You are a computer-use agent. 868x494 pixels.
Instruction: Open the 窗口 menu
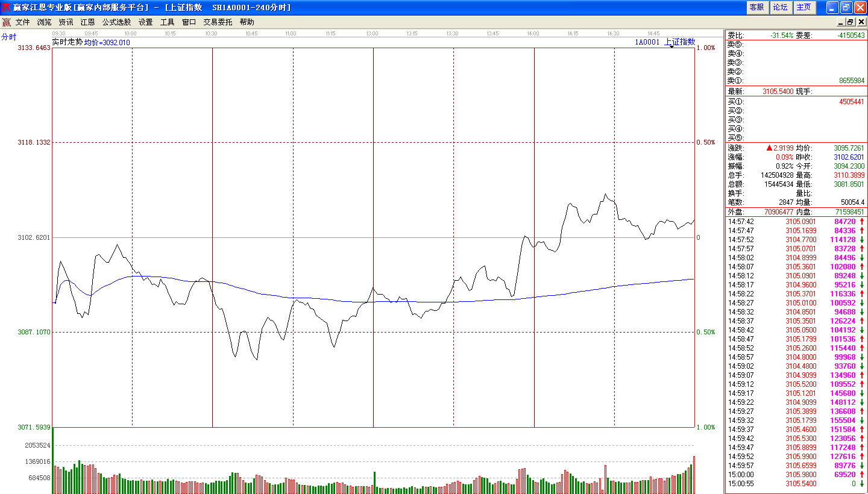point(189,22)
